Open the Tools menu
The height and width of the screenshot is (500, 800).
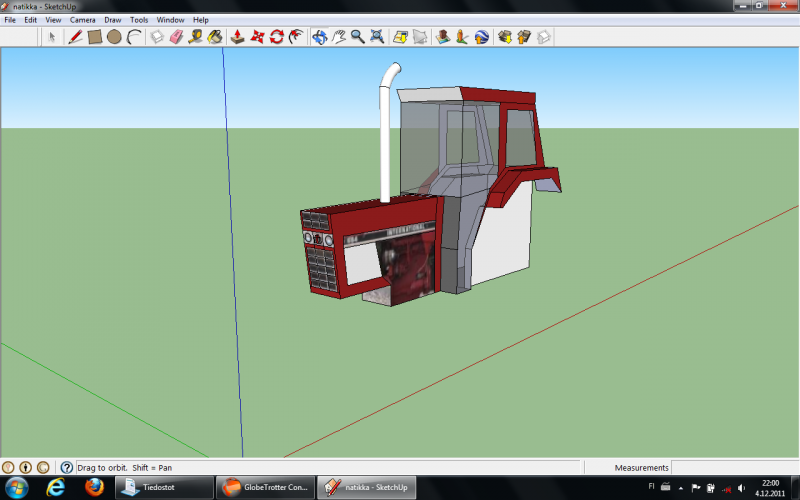139,19
